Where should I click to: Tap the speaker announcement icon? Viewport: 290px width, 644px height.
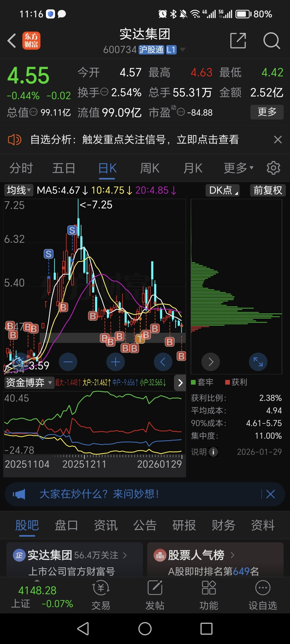(15, 140)
